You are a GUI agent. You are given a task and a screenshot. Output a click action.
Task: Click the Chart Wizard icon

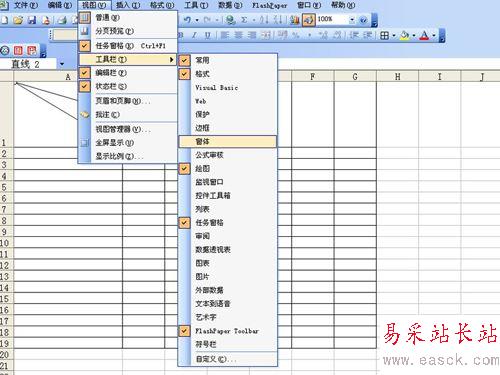point(294,20)
